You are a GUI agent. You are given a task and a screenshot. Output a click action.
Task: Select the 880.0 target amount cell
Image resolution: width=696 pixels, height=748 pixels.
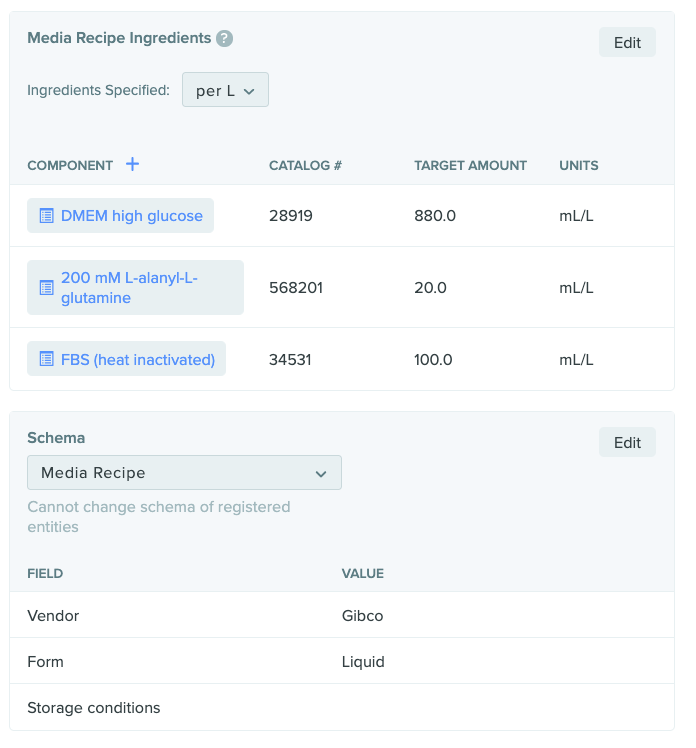click(x=435, y=216)
